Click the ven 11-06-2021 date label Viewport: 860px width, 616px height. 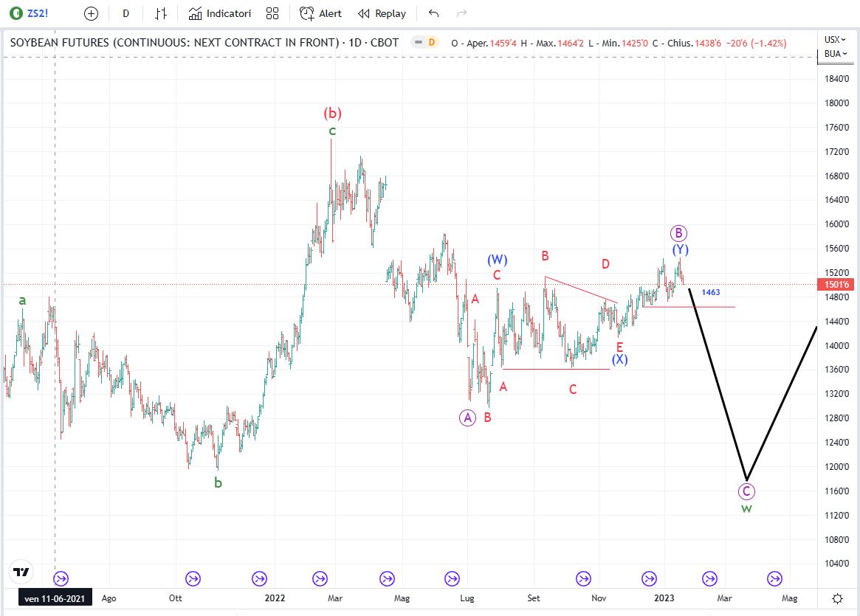click(55, 598)
